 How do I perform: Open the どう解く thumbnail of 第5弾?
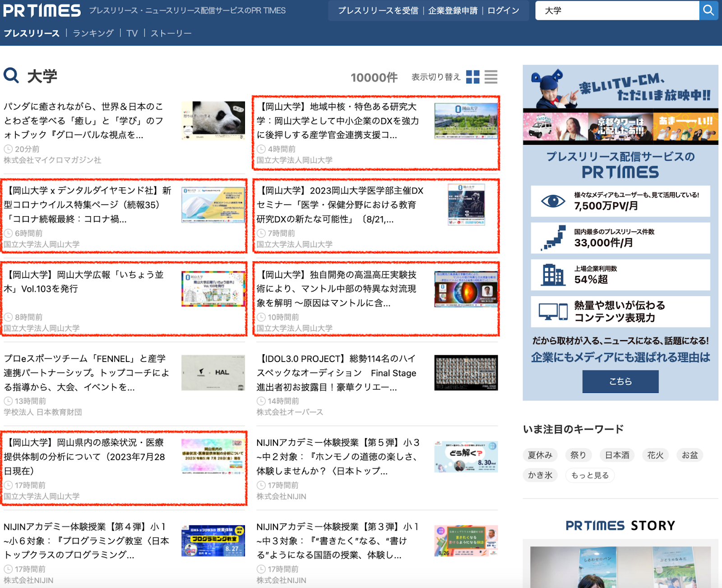(x=466, y=457)
